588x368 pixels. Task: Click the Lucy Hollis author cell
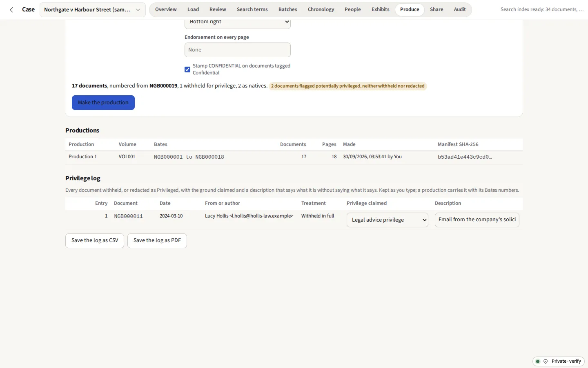click(249, 216)
